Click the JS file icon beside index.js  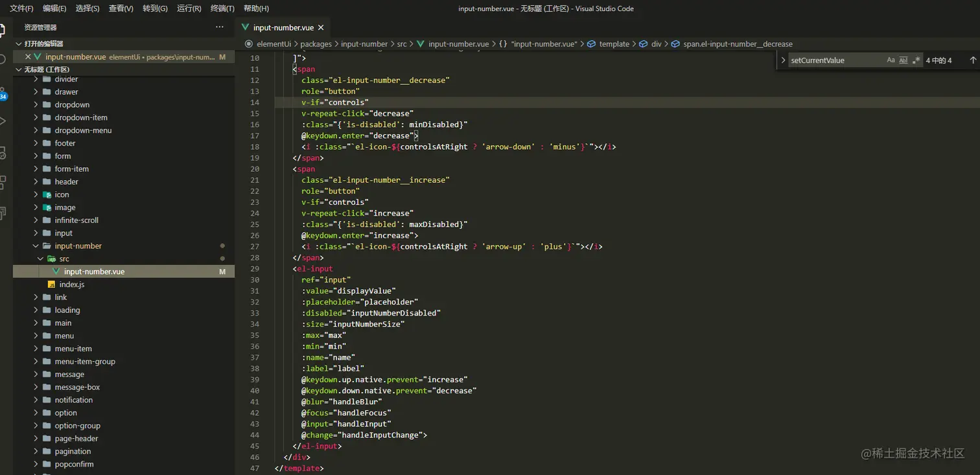pyautogui.click(x=52, y=284)
